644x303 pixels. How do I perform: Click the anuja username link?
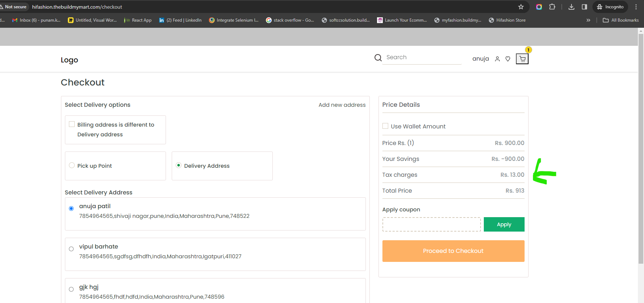(x=481, y=59)
